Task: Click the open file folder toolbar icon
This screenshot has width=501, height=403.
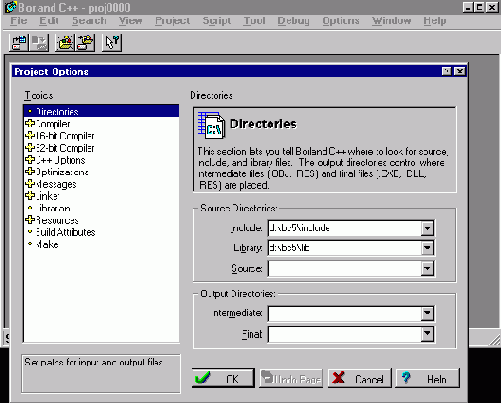Action: click(x=85, y=43)
